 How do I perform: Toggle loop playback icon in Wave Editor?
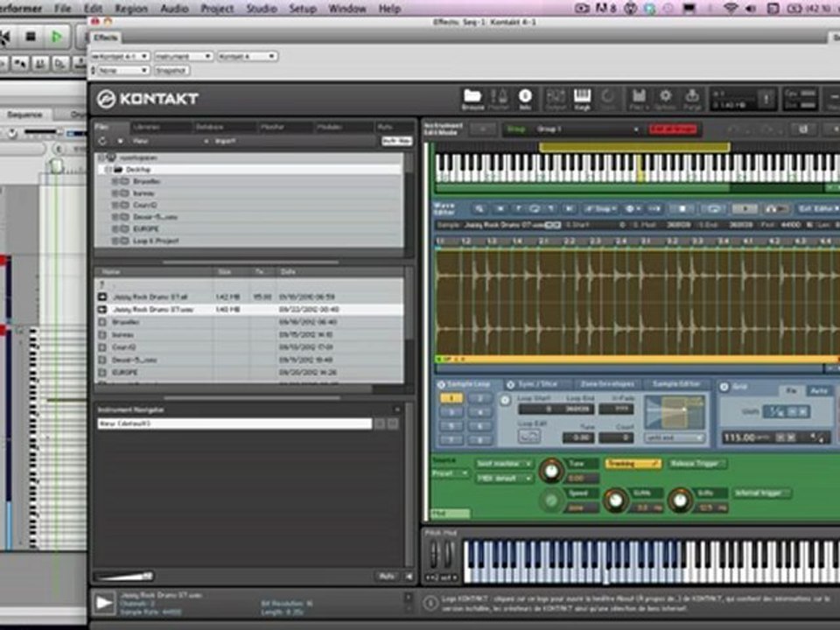coord(714,208)
